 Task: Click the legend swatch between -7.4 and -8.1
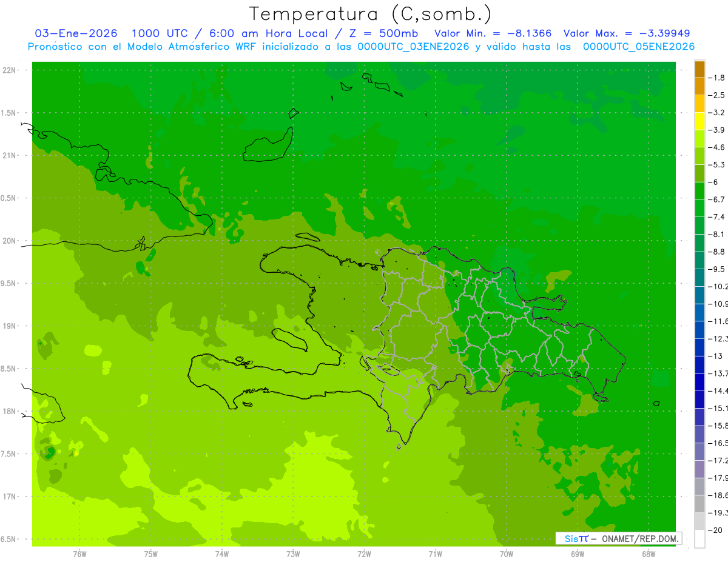[x=699, y=226]
